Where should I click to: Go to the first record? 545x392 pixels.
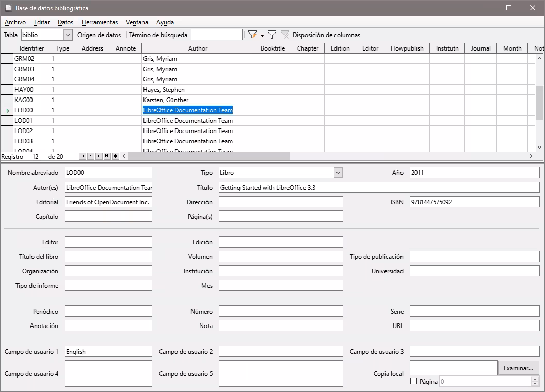[83, 156]
